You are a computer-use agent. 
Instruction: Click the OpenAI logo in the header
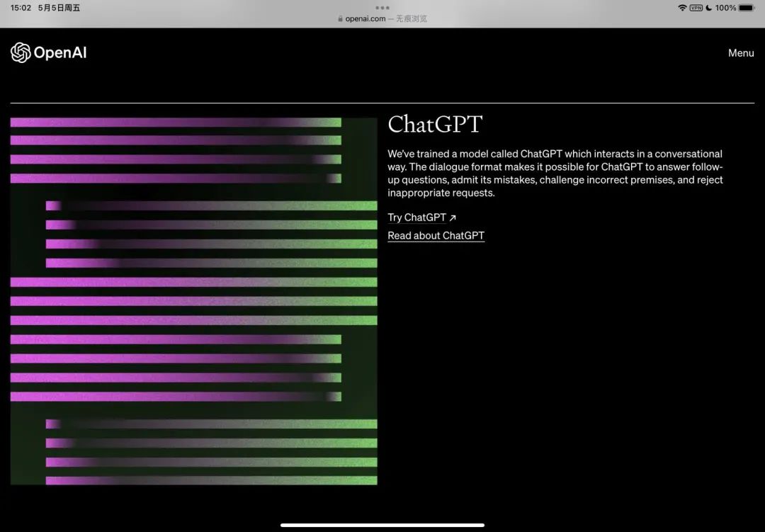[x=48, y=52]
